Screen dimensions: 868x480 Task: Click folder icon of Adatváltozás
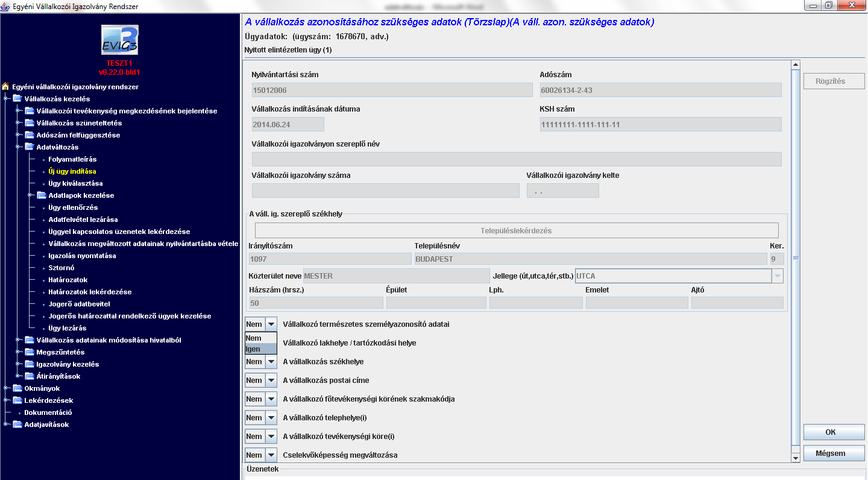point(29,147)
